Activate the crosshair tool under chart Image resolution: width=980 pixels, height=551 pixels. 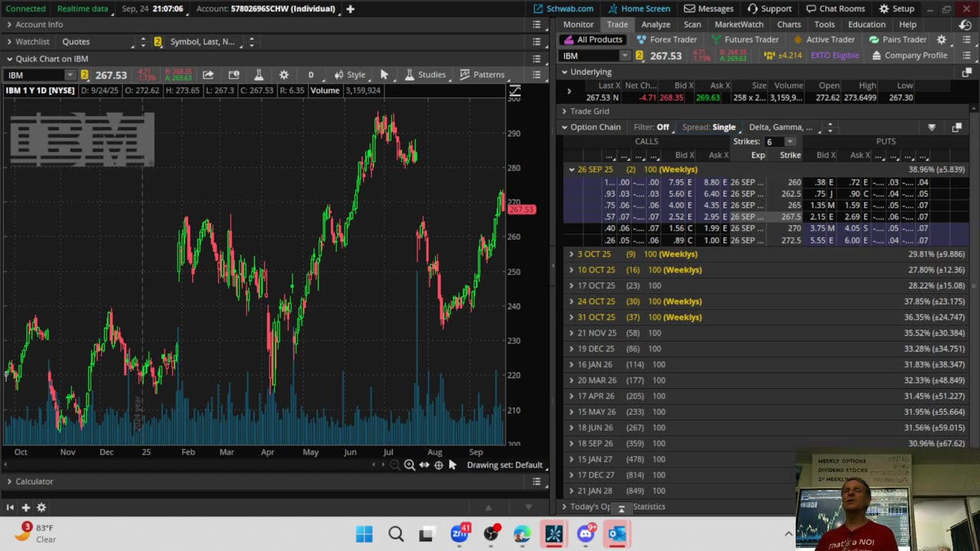pos(439,465)
